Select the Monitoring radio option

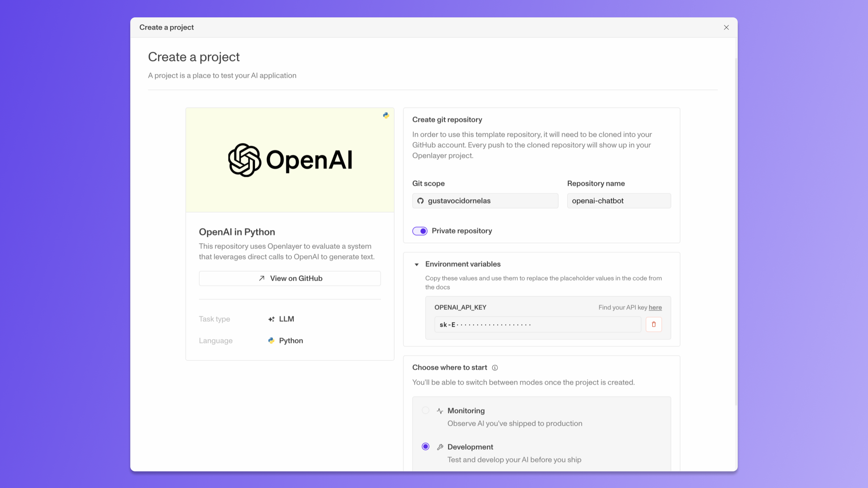click(x=425, y=410)
